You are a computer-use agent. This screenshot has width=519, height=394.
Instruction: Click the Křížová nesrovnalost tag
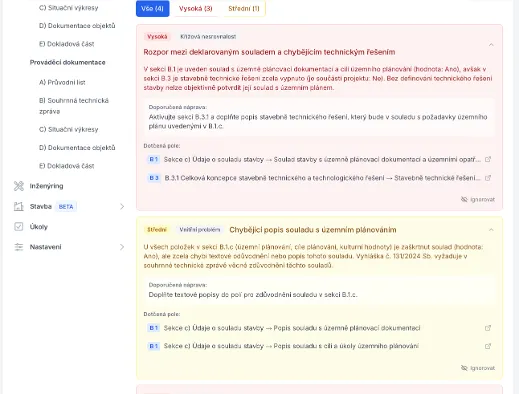[x=208, y=37]
